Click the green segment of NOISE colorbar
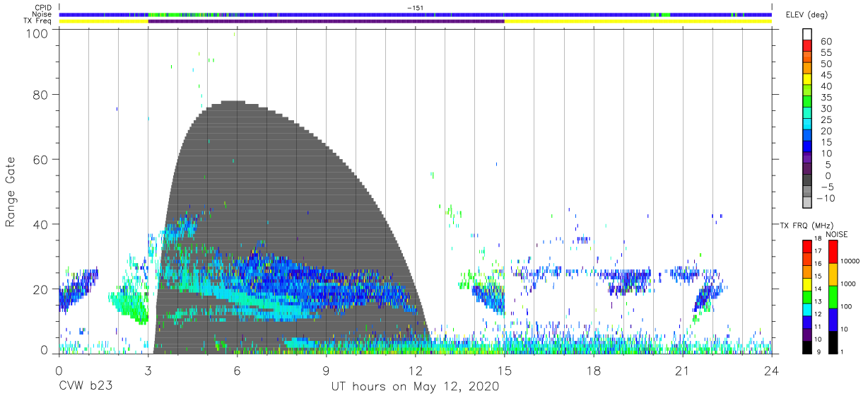 833,297
